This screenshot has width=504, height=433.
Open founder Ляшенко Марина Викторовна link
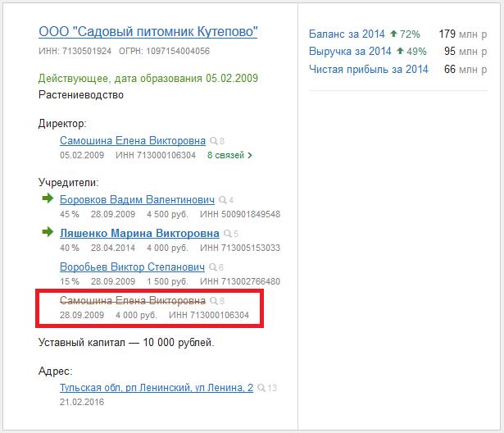[140, 234]
